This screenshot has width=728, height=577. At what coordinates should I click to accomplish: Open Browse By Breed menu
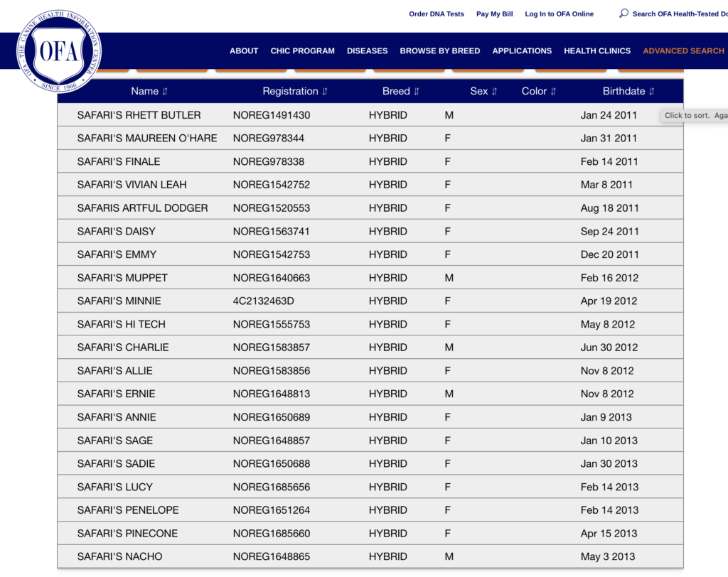pyautogui.click(x=440, y=51)
